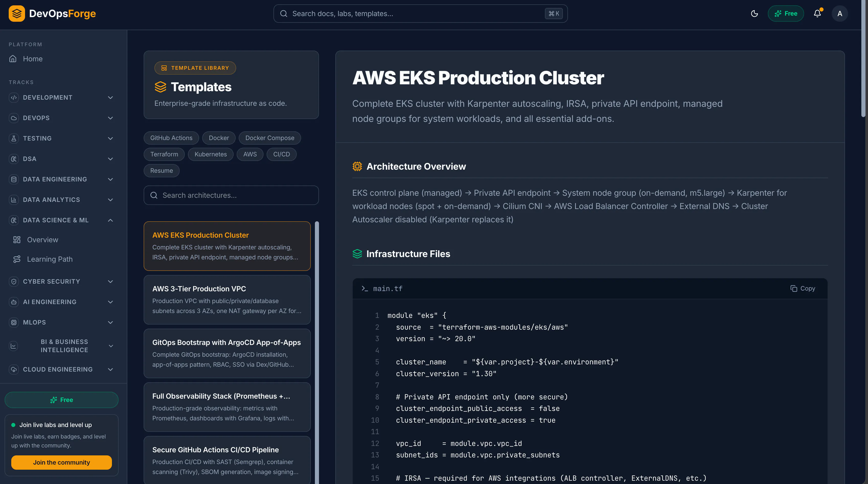The image size is (868, 484).
Task: Click the Cyber Security shield icon
Action: (14, 282)
